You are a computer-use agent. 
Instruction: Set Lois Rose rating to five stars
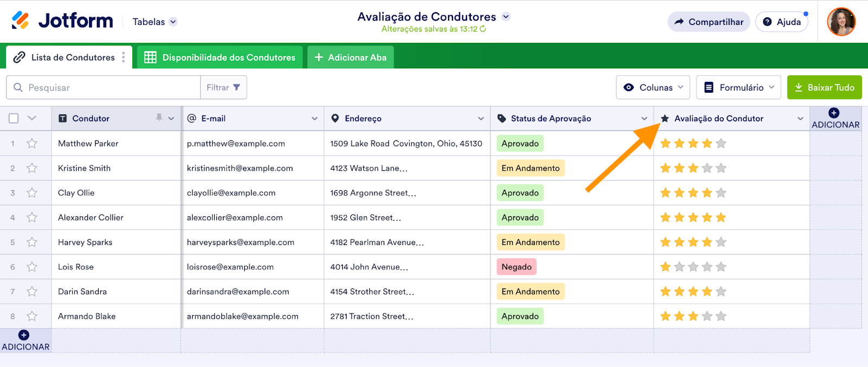(x=721, y=267)
